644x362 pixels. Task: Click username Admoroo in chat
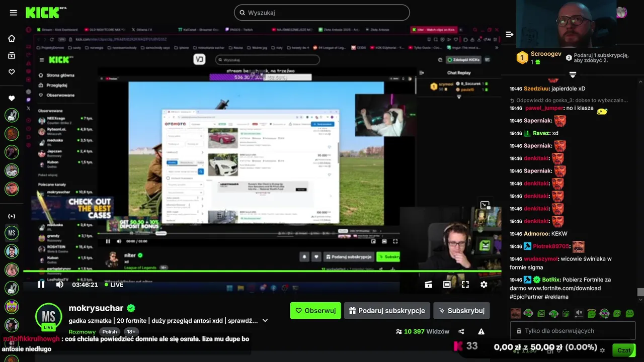(536, 234)
